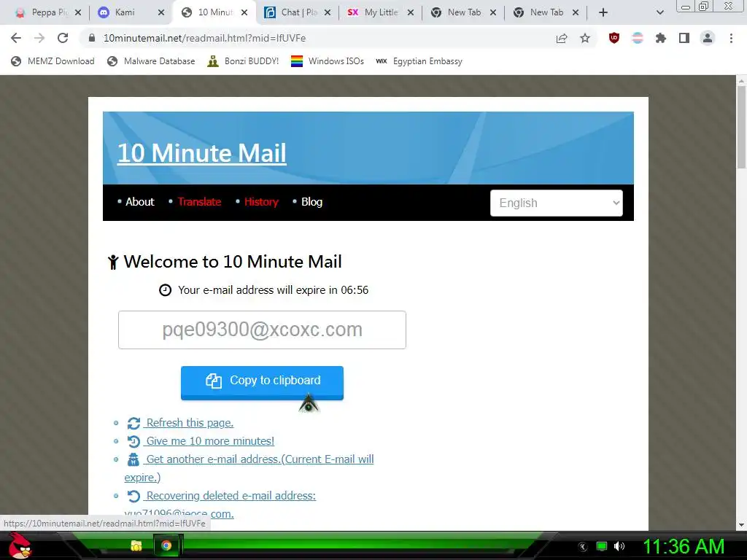Click the browser forward arrow
This screenshot has width=747, height=560.
[x=39, y=38]
